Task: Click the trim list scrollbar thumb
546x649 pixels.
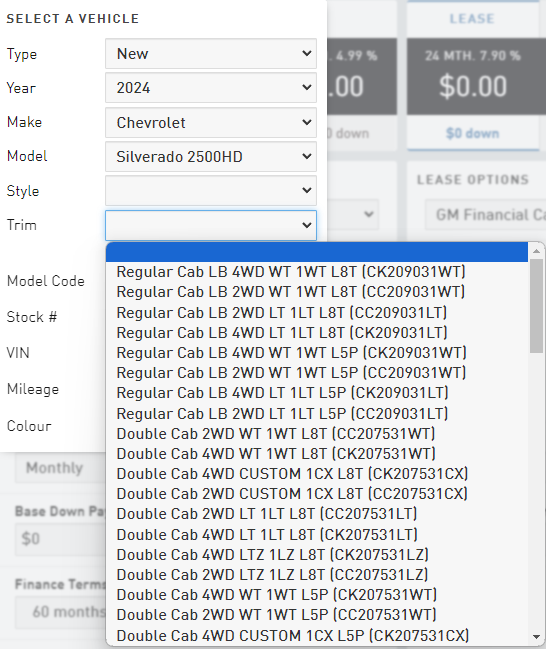Action: click(536, 306)
